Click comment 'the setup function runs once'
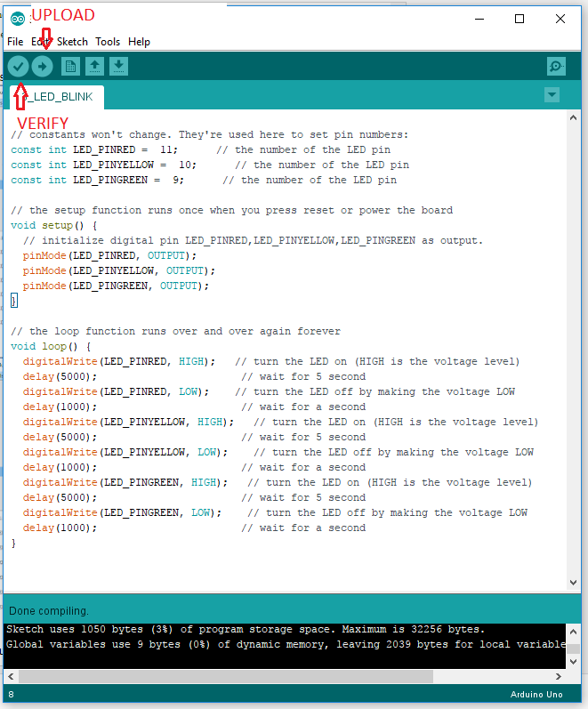The image size is (588, 709). 231,210
